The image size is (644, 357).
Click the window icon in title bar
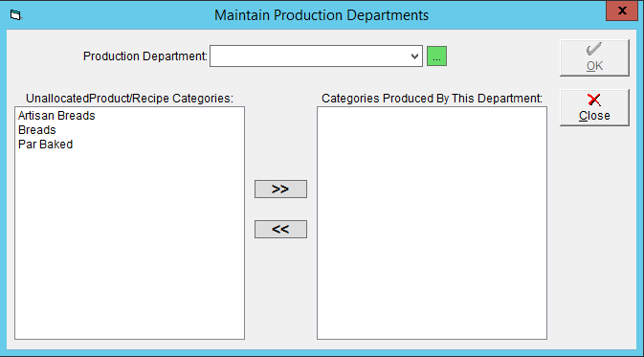[15, 15]
